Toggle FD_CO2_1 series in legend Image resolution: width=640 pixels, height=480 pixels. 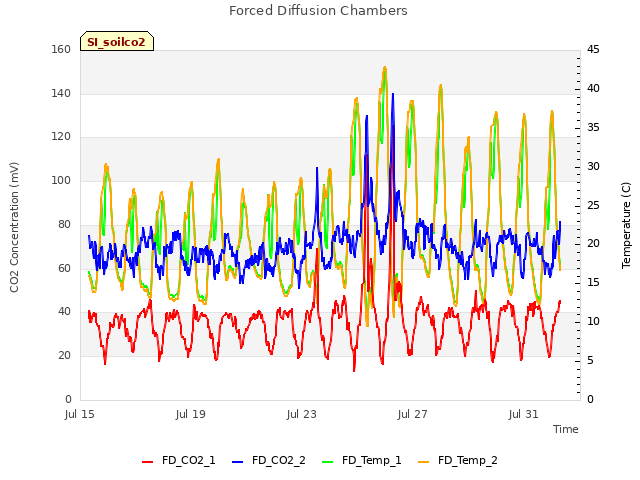point(178,460)
